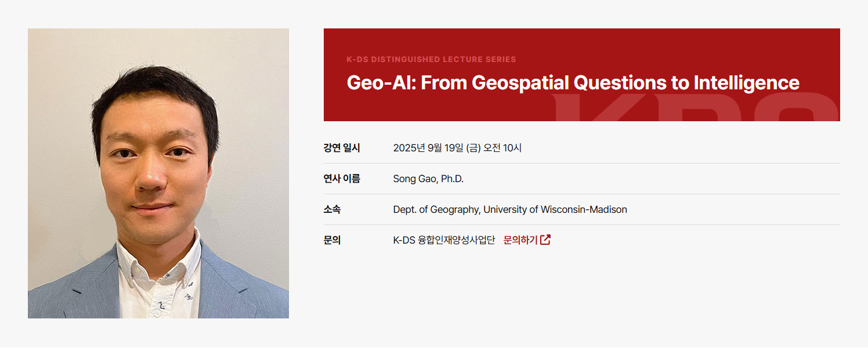Image resolution: width=868 pixels, height=348 pixels.
Task: Click the 소속 affiliation label
Action: (x=332, y=209)
